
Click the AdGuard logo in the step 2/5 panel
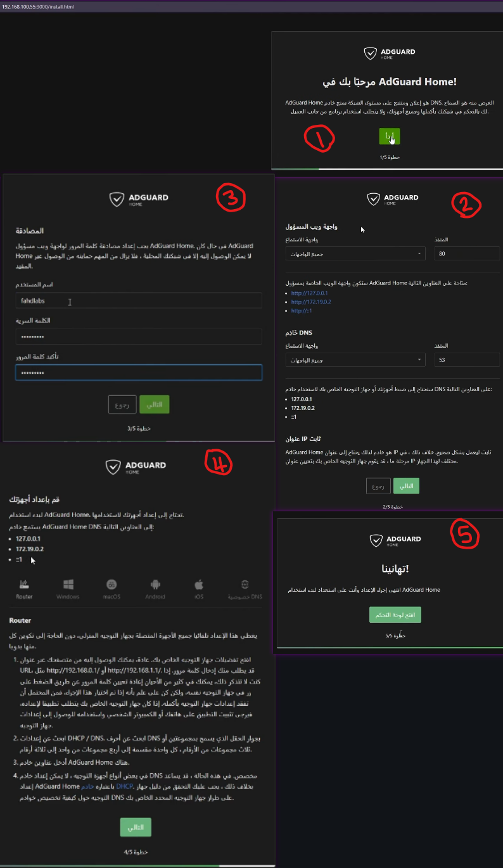click(392, 199)
